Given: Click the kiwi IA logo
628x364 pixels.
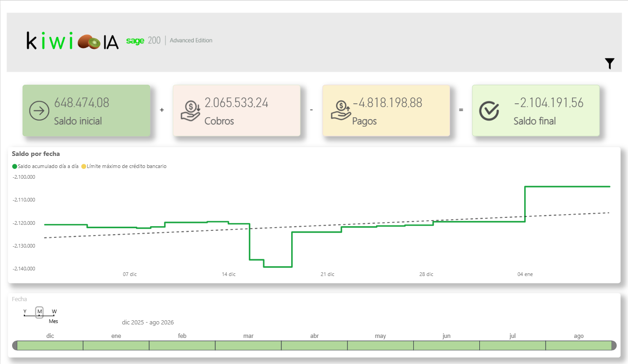Looking at the screenshot, I should [72, 41].
